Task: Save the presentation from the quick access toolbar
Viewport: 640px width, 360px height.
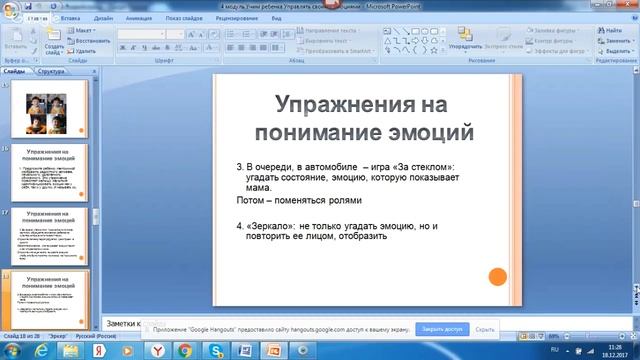Action: click(x=28, y=6)
